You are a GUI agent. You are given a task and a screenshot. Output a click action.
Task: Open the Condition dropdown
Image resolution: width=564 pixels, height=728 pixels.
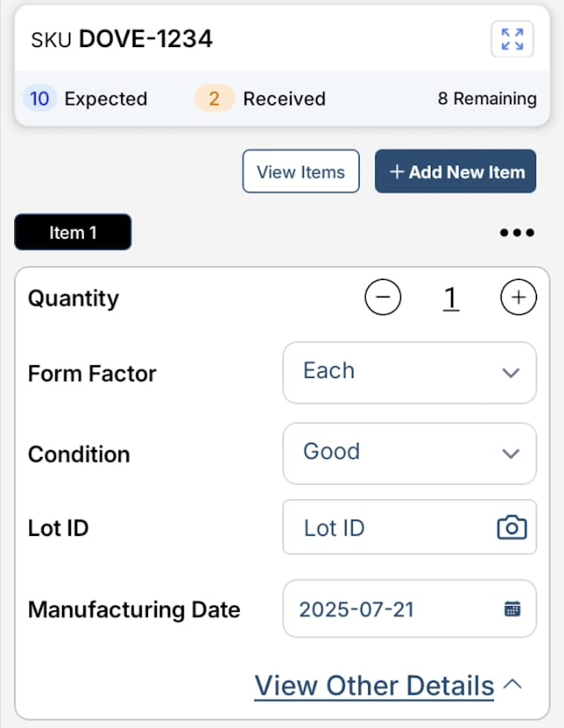[x=409, y=453]
